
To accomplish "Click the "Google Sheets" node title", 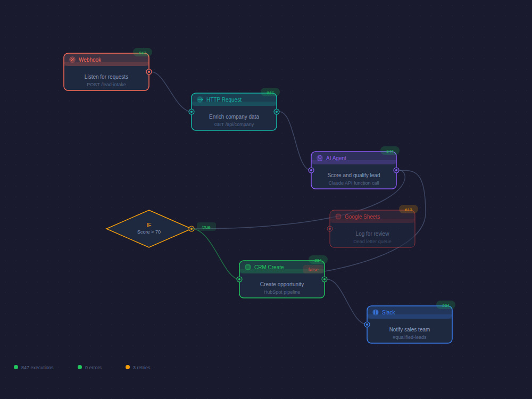I will pos(362,217).
